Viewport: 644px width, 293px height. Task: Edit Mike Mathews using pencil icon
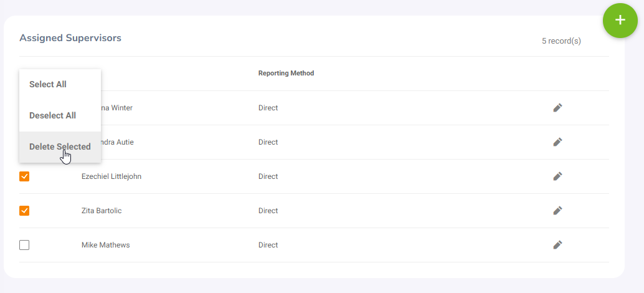[557, 245]
